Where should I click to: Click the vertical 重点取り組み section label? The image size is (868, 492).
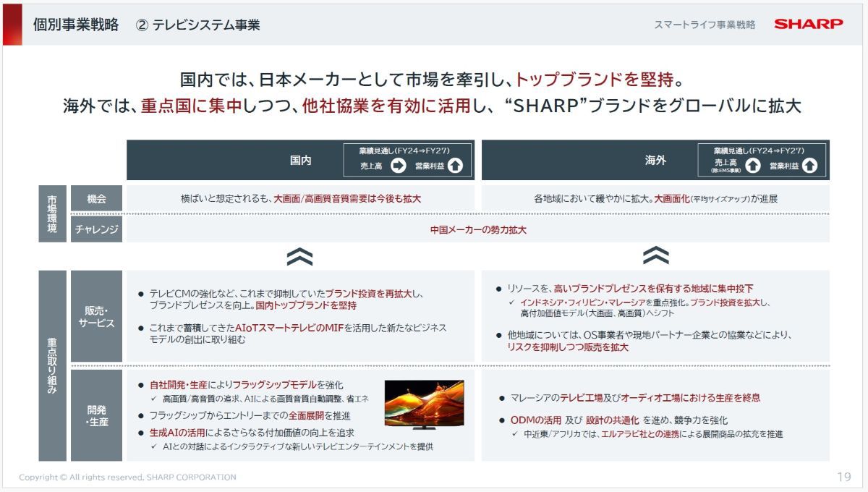(x=52, y=365)
